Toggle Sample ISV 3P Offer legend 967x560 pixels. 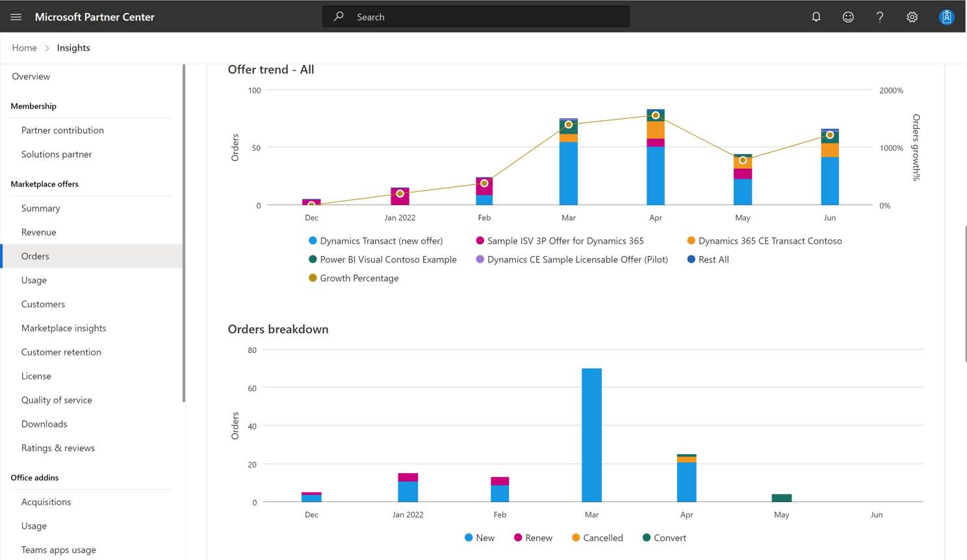click(x=560, y=241)
